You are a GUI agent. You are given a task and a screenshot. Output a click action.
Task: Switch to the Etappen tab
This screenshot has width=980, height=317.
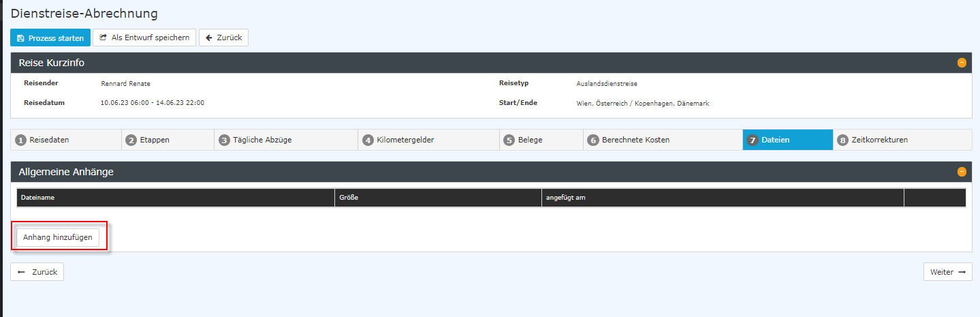(168, 140)
